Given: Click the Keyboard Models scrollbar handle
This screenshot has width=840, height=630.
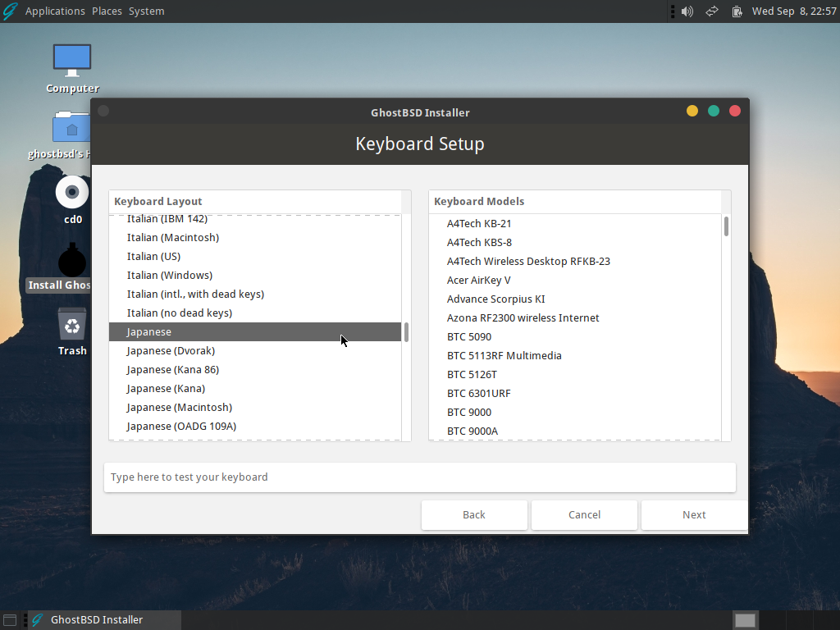Looking at the screenshot, I should point(726,226).
